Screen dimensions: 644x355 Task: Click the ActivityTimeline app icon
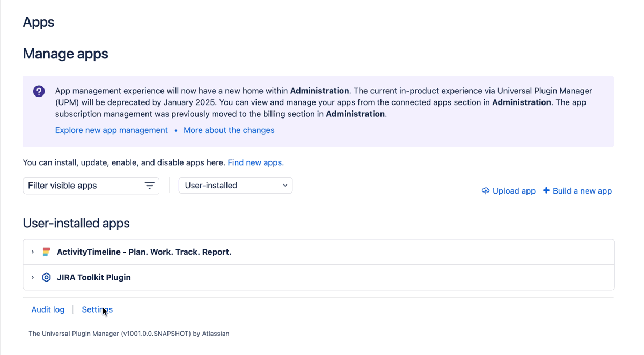point(46,252)
